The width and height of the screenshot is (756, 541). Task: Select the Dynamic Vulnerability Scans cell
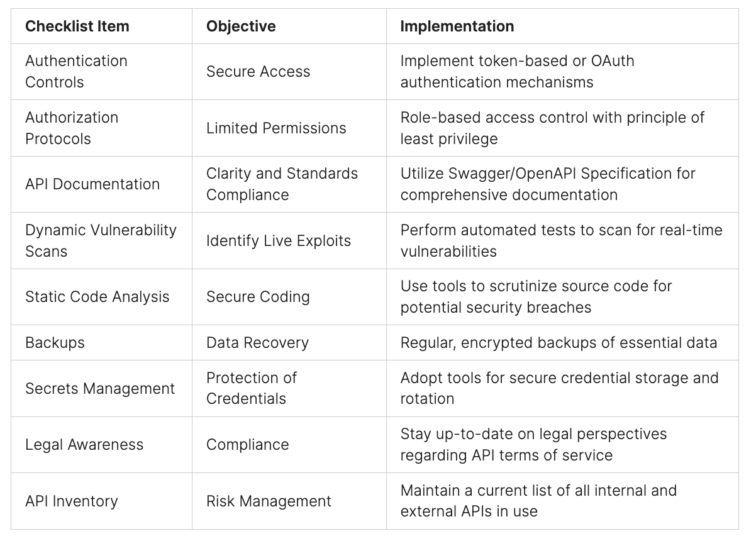[x=101, y=240]
